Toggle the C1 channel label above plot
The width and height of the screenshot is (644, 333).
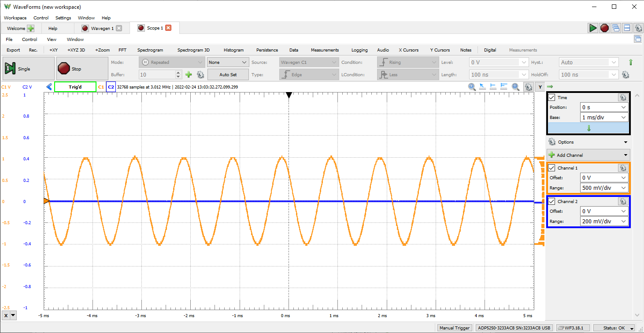101,87
